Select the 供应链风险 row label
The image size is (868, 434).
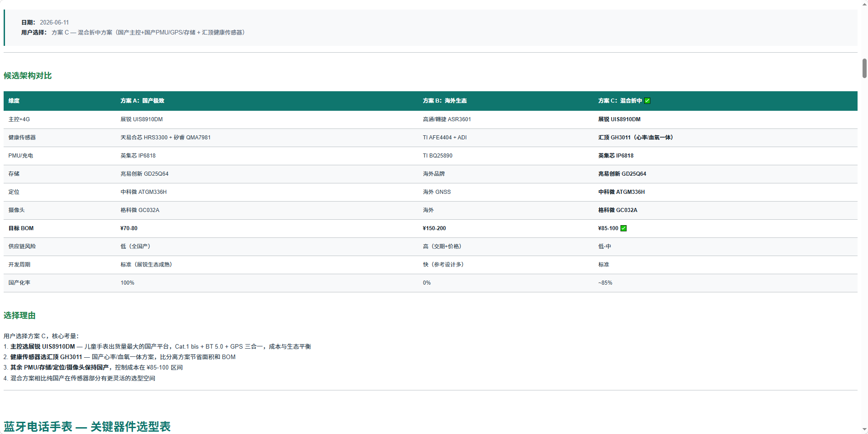[22, 247]
